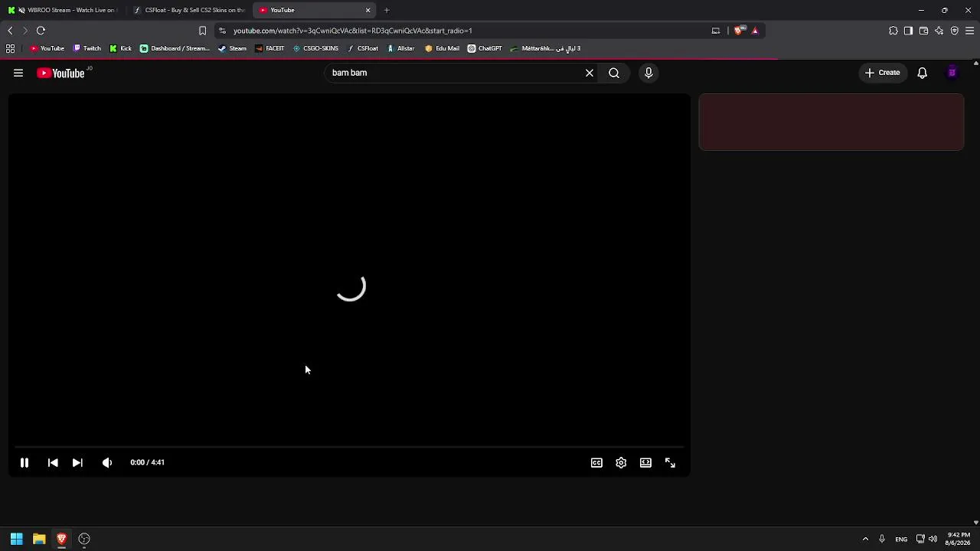Switch to theater mode
The height and width of the screenshot is (551, 980).
click(645, 463)
